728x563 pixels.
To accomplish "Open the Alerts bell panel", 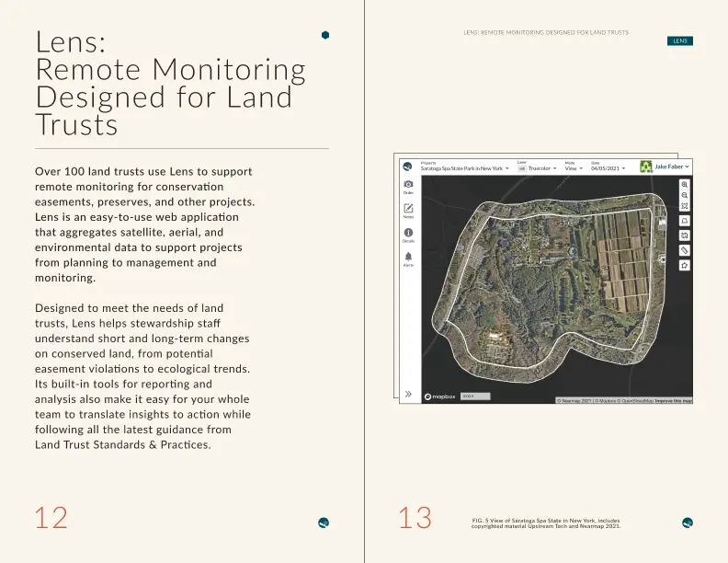I will pyautogui.click(x=408, y=259).
